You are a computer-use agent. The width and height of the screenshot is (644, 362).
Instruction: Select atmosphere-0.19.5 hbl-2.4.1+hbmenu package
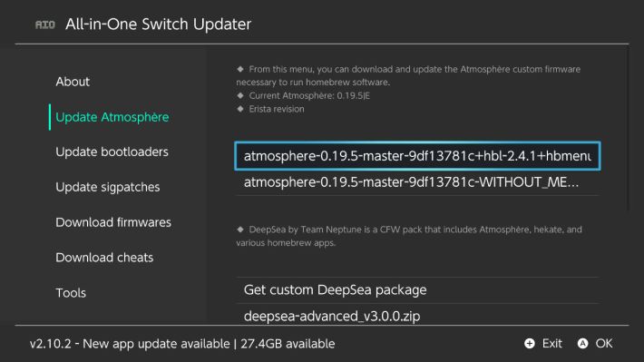[x=417, y=156]
